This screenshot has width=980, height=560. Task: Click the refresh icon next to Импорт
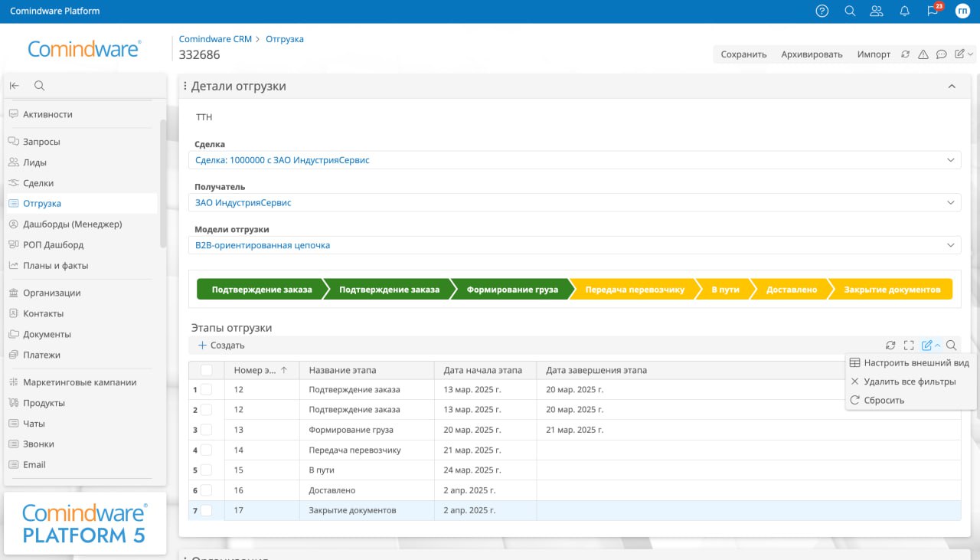[906, 54]
